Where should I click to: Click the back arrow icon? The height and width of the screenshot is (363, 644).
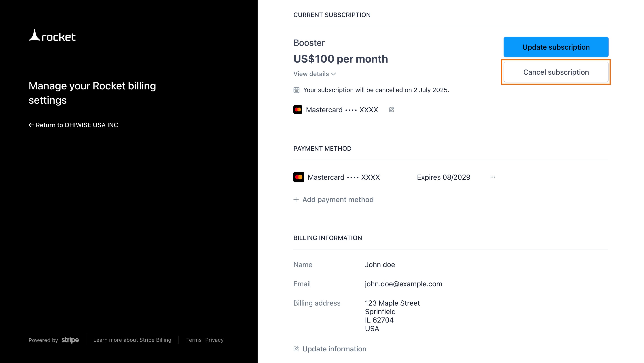pos(31,125)
